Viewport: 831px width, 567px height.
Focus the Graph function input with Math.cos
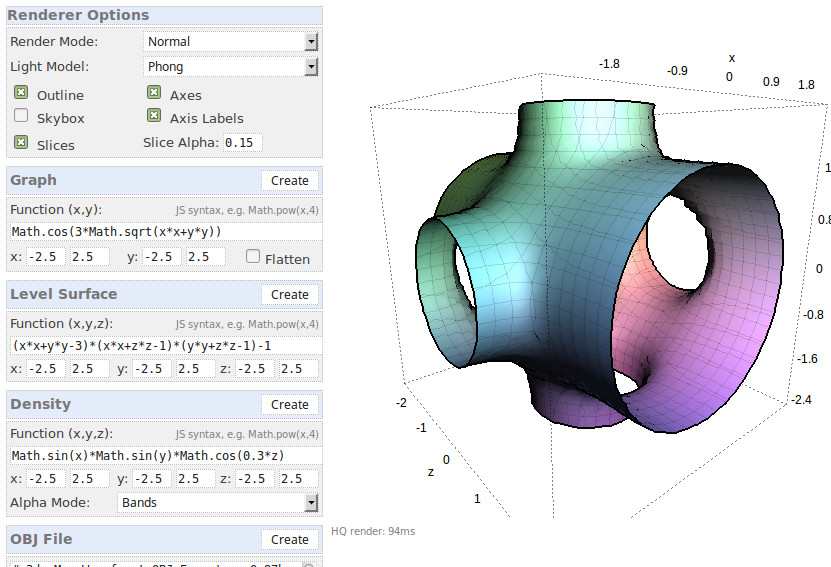(x=165, y=232)
